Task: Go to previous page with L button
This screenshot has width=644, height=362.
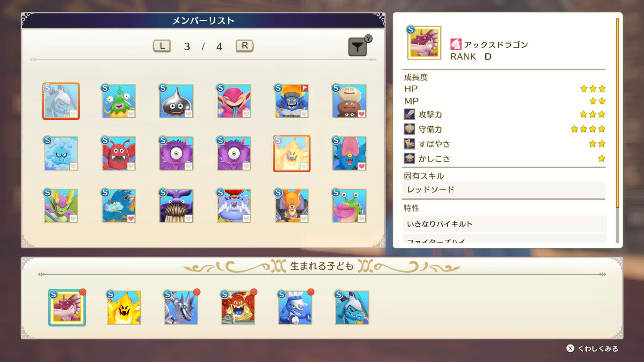Action: tap(162, 46)
